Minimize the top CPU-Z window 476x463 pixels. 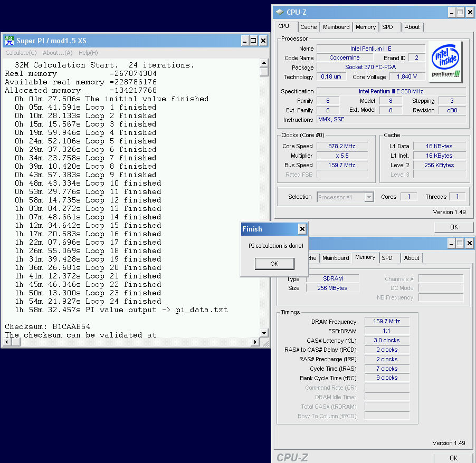[452, 13]
